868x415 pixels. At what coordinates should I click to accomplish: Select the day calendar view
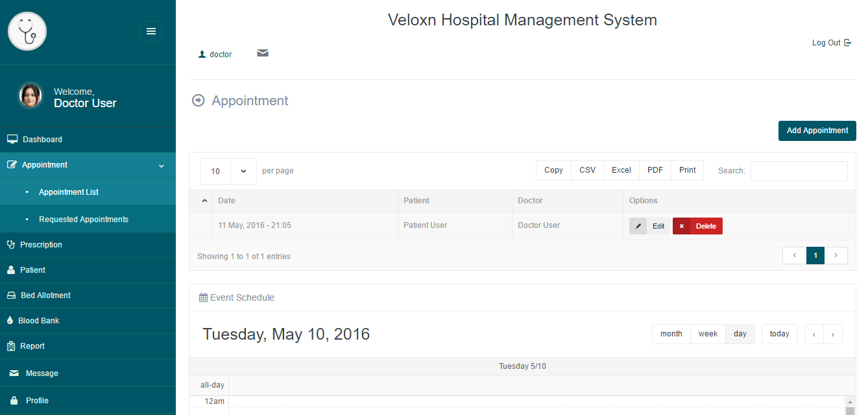740,334
